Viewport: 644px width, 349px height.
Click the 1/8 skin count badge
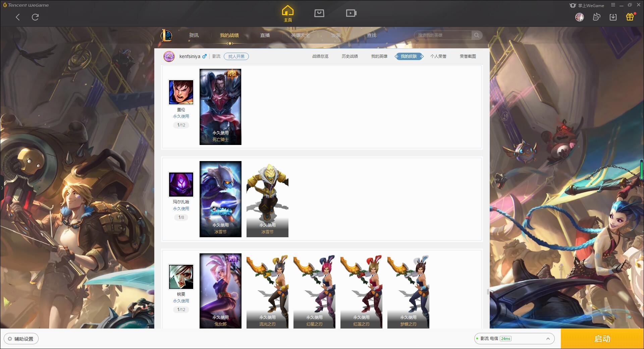pos(181,217)
